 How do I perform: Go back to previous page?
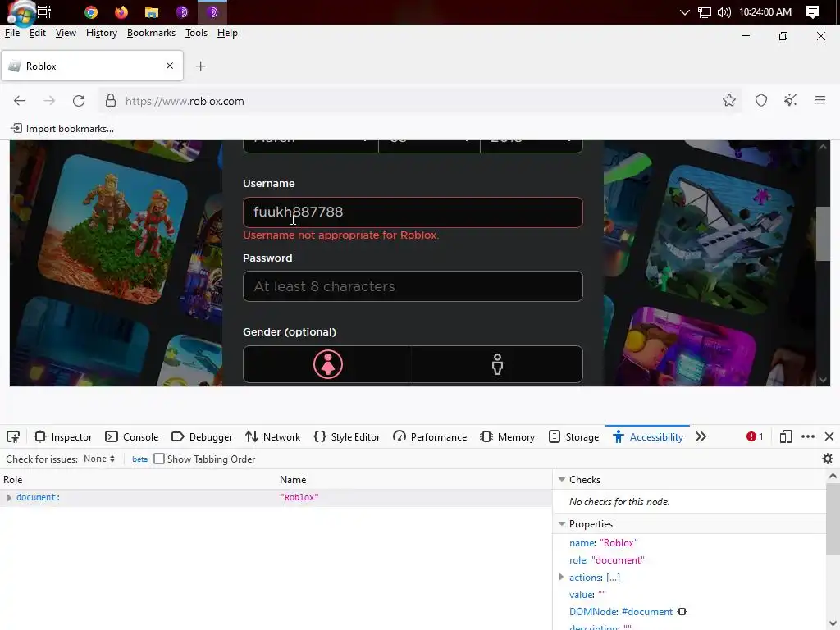tap(20, 101)
